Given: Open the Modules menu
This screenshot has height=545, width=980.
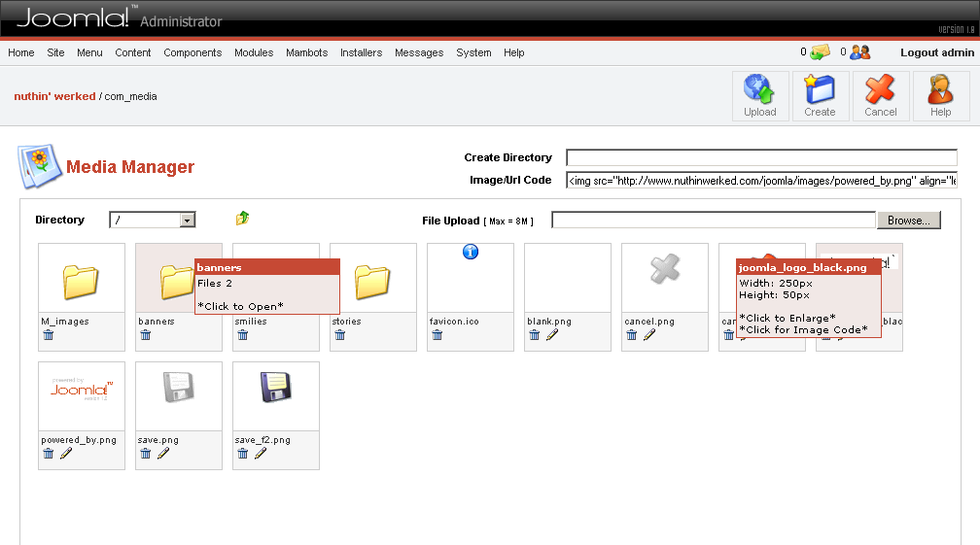Looking at the screenshot, I should click(254, 52).
